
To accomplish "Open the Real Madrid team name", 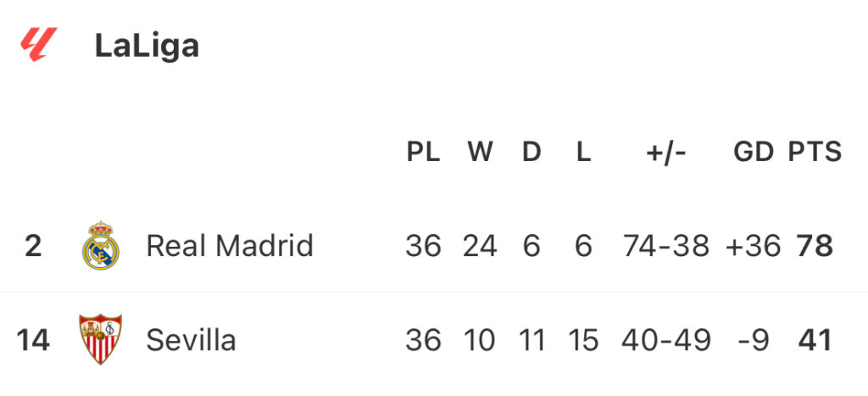I will (x=230, y=245).
